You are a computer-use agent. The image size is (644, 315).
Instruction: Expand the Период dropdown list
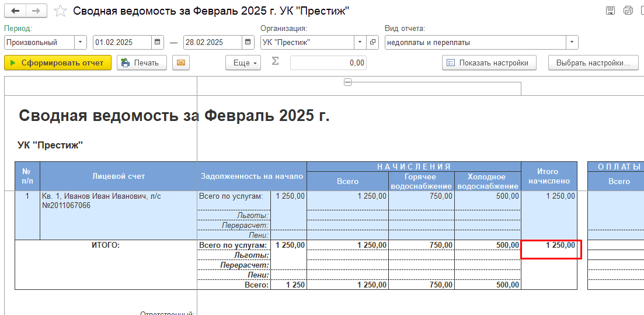click(x=80, y=42)
